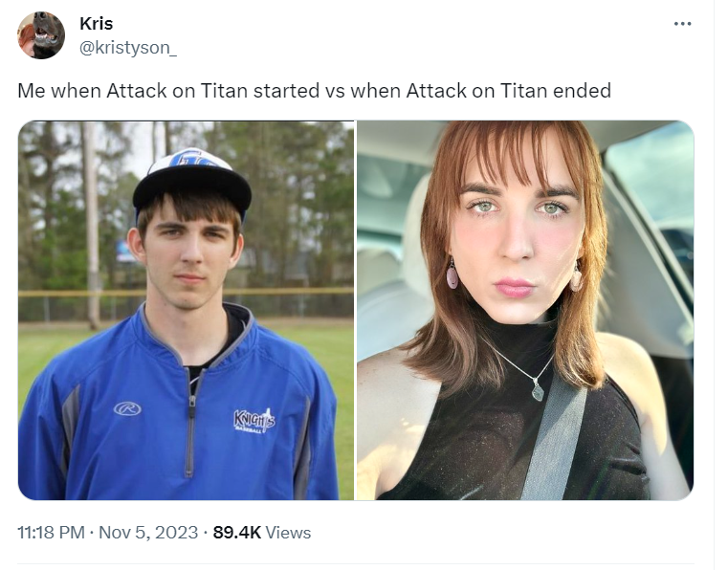Click the Nov 5, 2023 date
728x570 pixels.
coord(148,533)
